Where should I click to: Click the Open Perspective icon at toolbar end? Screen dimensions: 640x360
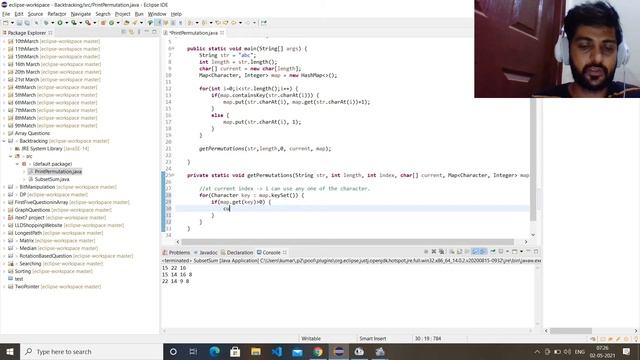[264, 23]
